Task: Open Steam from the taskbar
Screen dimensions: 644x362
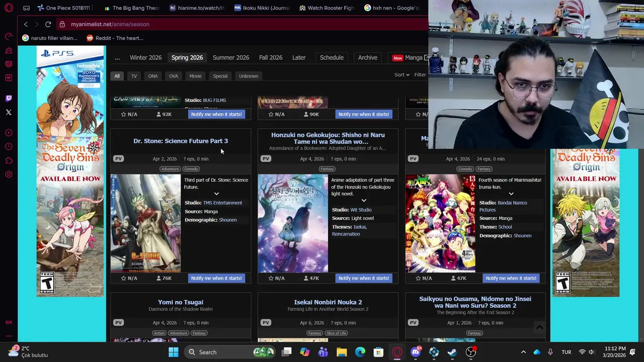Action: click(x=452, y=352)
